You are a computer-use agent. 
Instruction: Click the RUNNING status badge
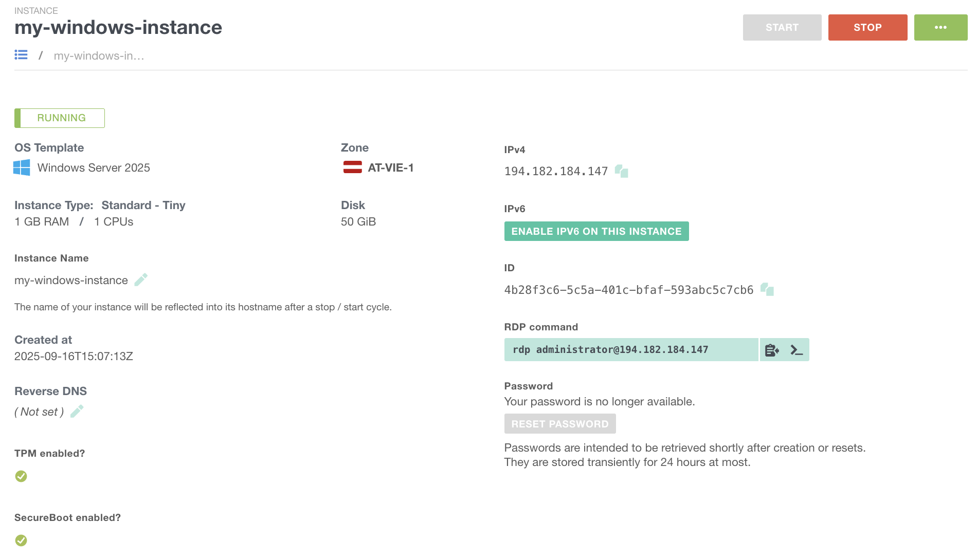(60, 118)
